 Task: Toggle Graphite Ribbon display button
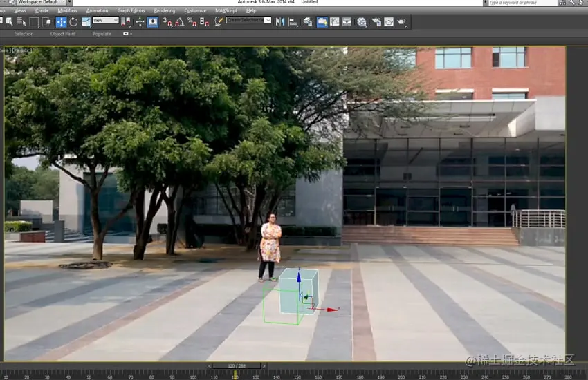[322, 21]
